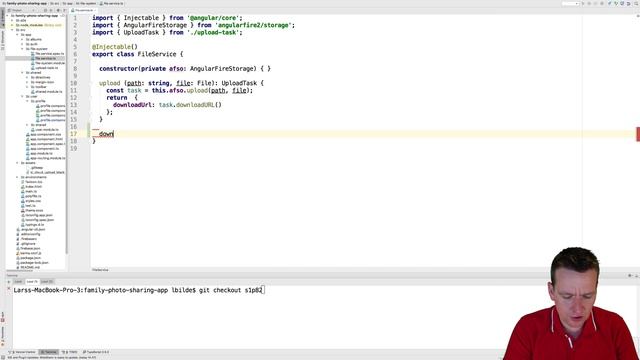Click file-system in navigation breadcrumb
640x360 pixels.
tap(85, 3)
